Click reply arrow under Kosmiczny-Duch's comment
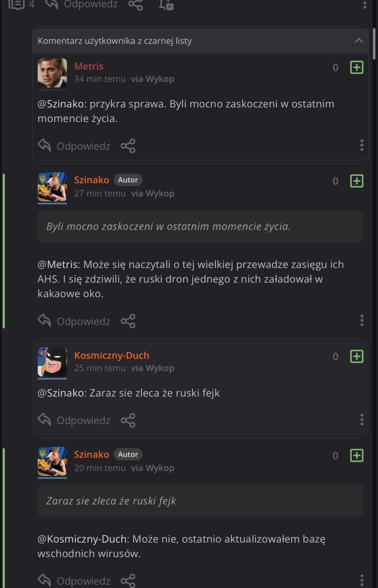The image size is (378, 588). (x=45, y=420)
